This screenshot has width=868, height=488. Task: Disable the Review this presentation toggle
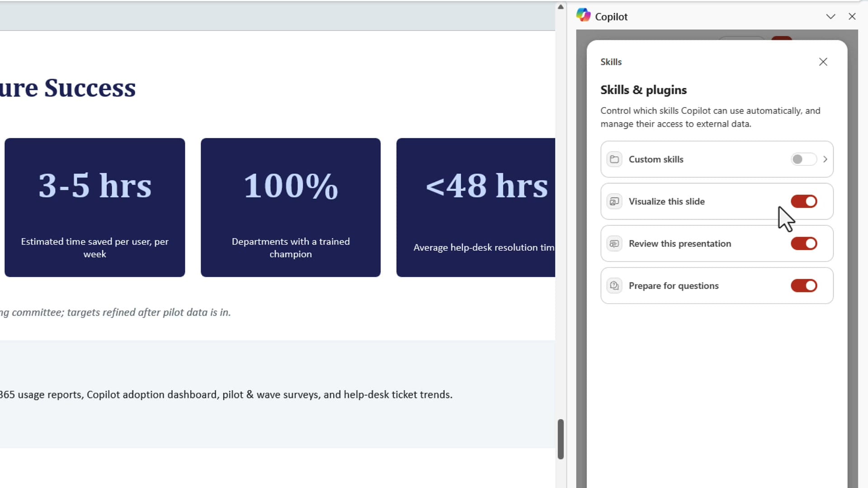click(804, 244)
